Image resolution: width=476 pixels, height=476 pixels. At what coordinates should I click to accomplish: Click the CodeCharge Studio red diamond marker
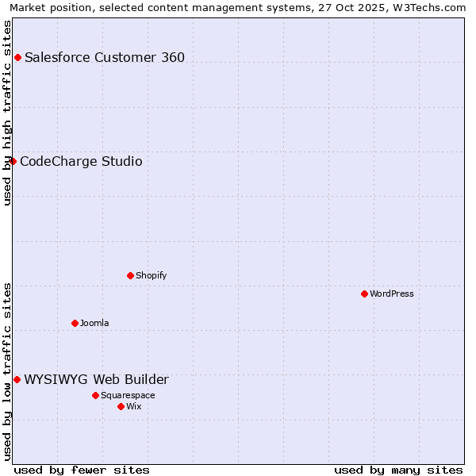[13, 161]
